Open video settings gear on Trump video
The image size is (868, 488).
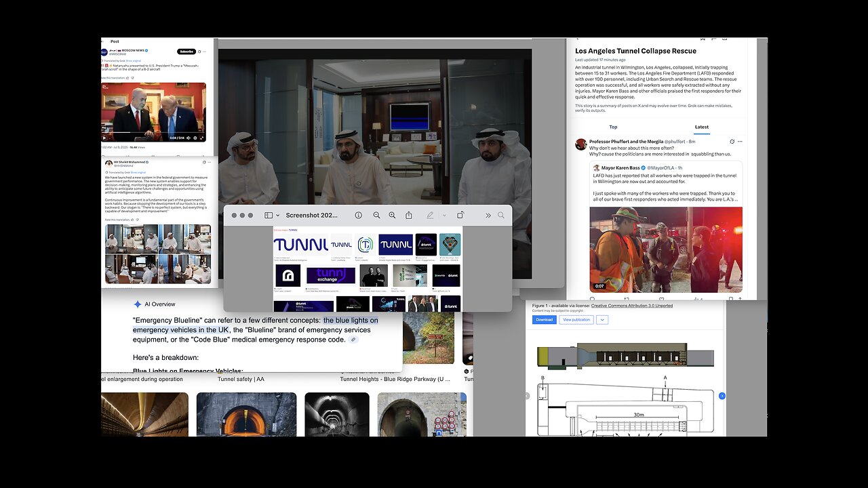tap(195, 138)
